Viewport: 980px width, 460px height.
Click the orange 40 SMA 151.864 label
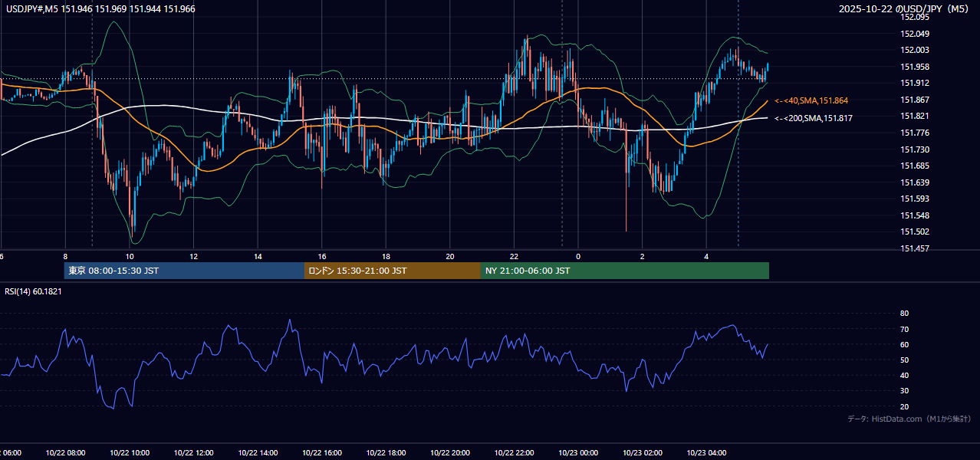(x=811, y=100)
